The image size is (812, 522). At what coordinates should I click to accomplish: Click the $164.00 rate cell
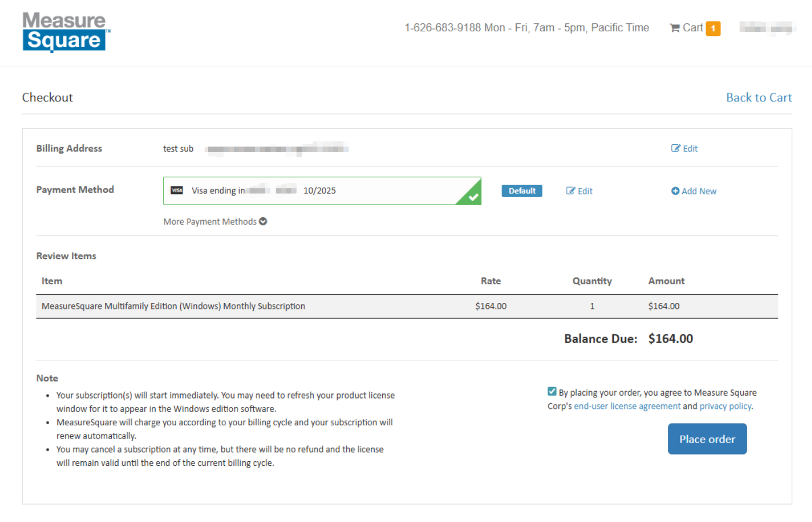pos(491,306)
